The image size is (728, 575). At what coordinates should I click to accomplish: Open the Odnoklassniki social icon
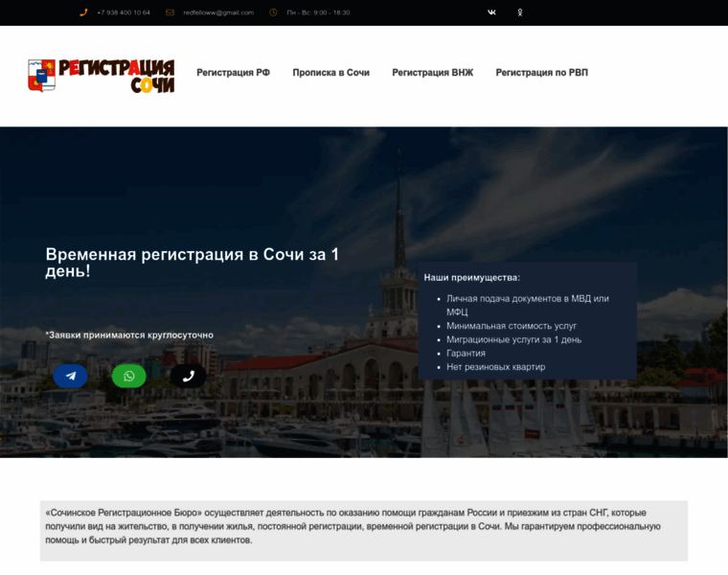pyautogui.click(x=520, y=12)
